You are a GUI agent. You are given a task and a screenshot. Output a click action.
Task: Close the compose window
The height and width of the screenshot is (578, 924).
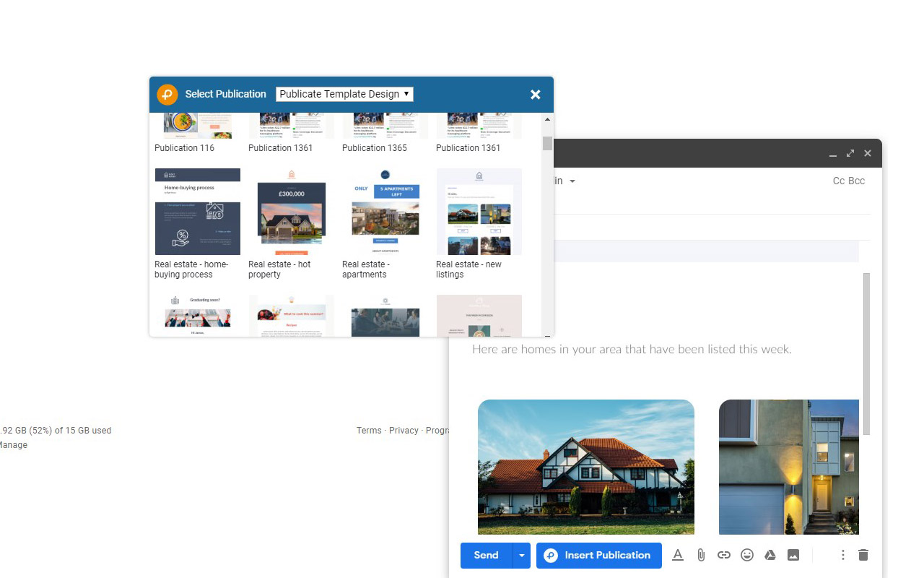coord(868,153)
